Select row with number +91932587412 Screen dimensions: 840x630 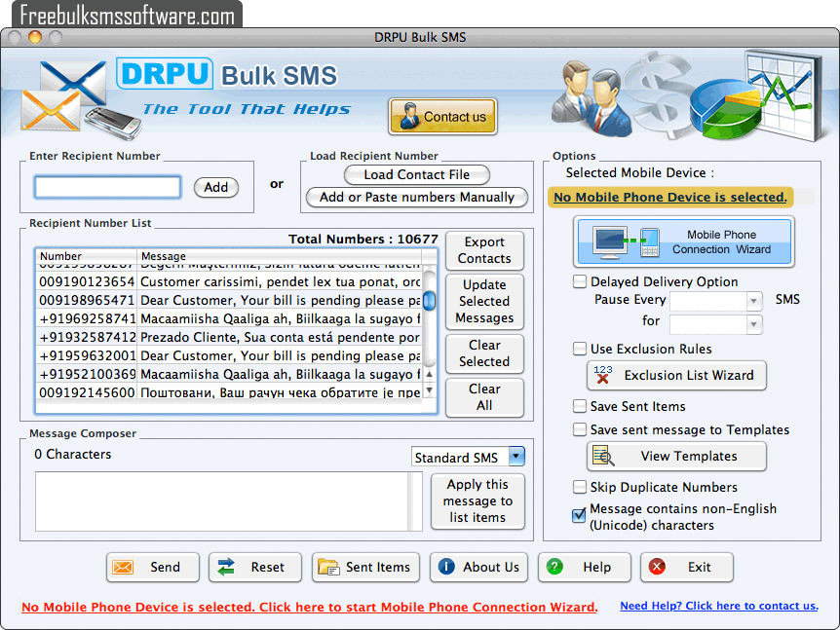229,337
